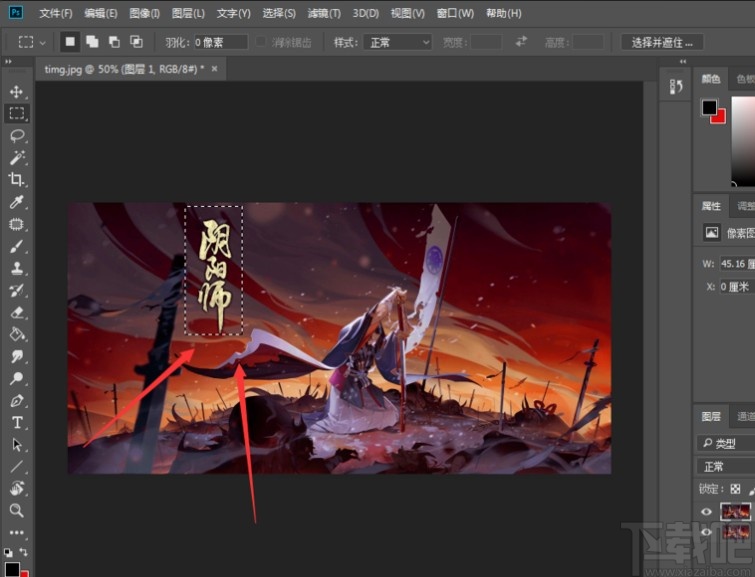Select the Move tool
The height and width of the screenshot is (577, 755).
click(x=16, y=91)
